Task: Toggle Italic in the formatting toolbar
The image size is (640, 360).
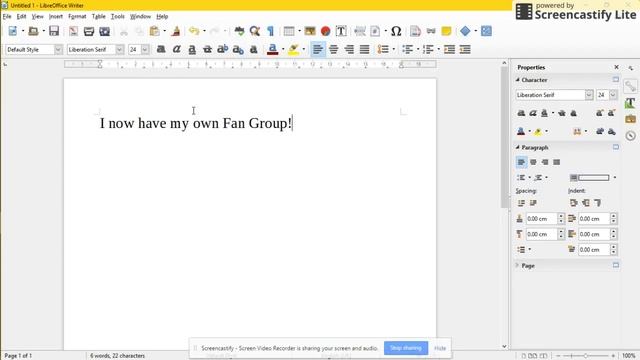Action: [x=176, y=49]
